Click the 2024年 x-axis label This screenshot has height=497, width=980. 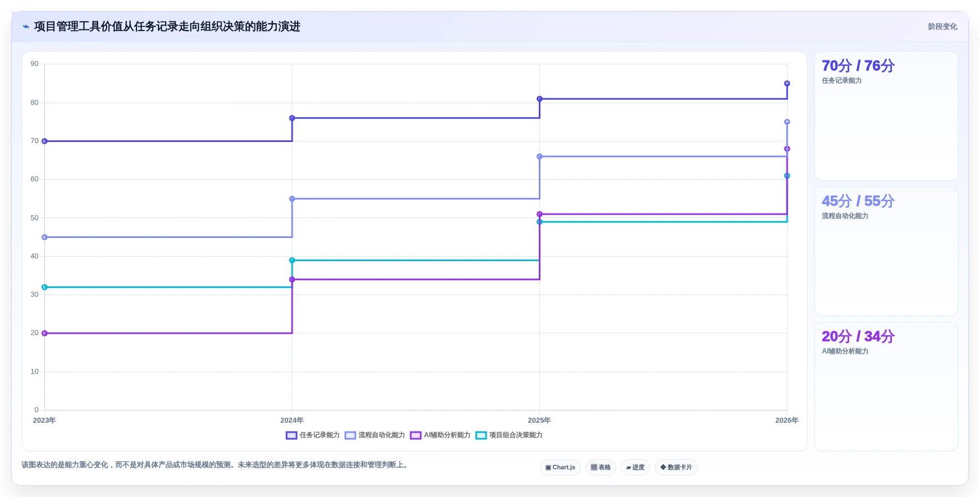coord(292,420)
